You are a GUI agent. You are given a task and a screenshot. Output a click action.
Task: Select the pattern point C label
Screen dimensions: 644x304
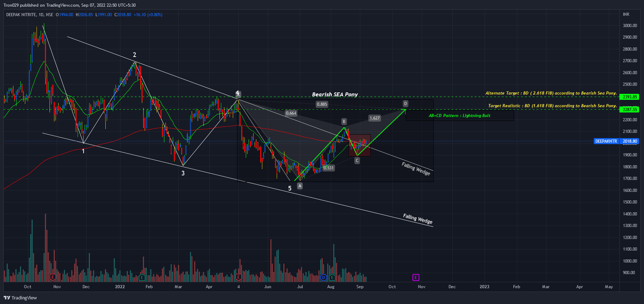pos(357,161)
